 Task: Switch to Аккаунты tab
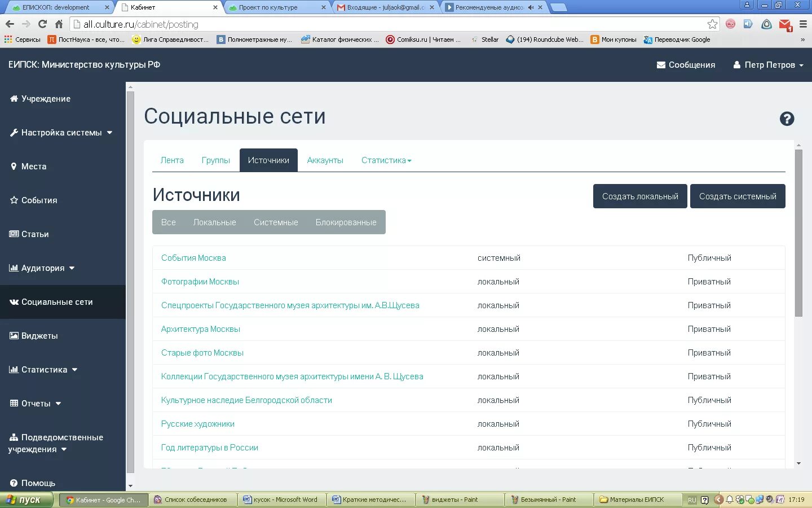325,160
